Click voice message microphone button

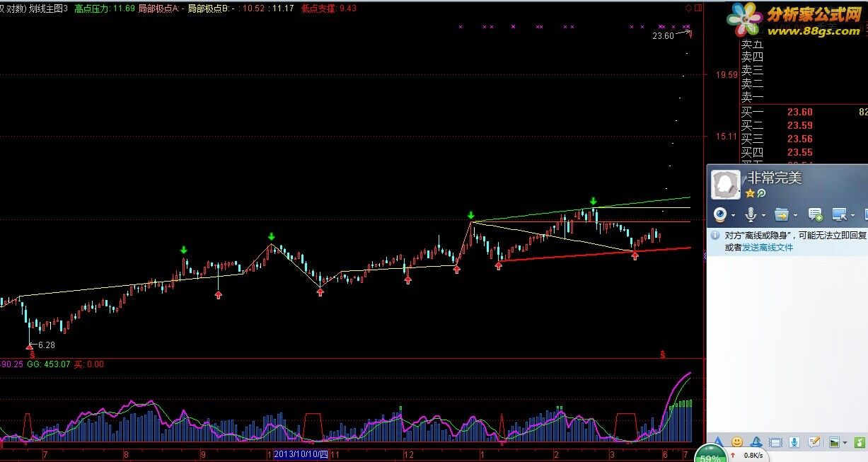click(x=794, y=442)
